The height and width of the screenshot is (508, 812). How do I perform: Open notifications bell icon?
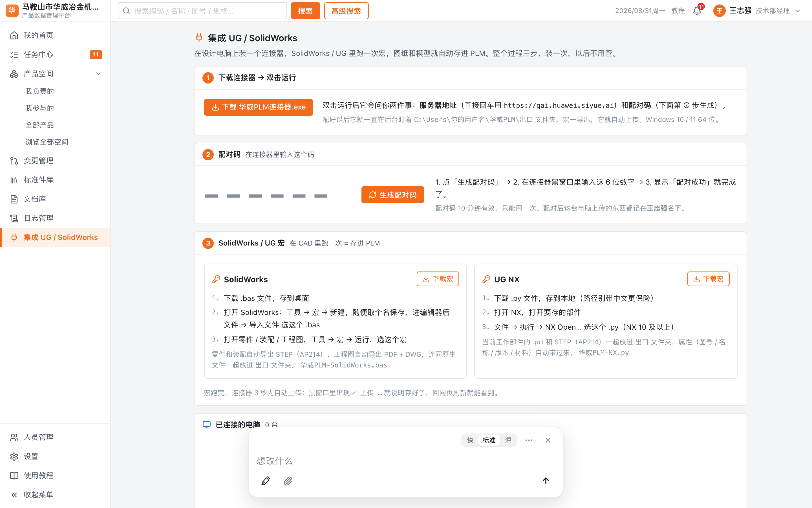[x=697, y=11]
